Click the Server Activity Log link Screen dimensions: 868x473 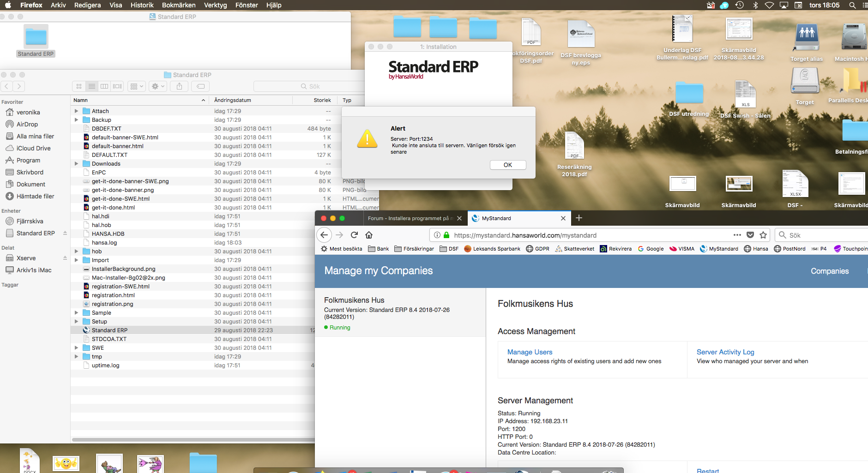click(x=725, y=352)
